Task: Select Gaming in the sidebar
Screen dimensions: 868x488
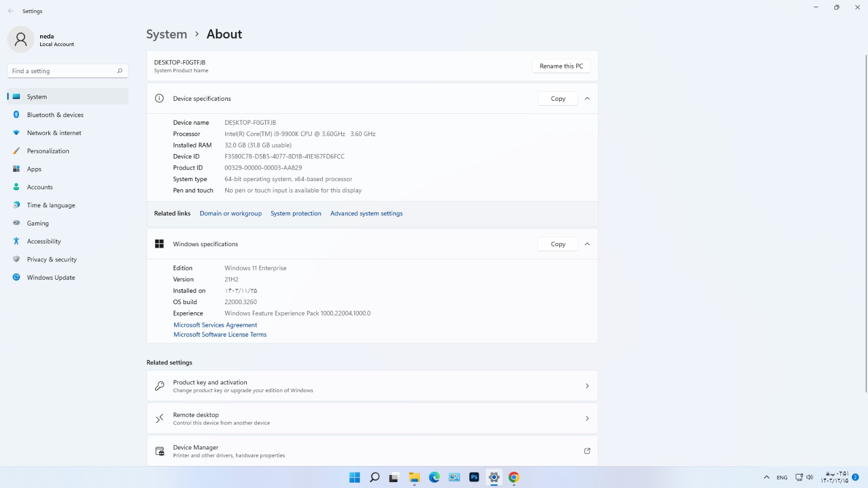Action: [37, 223]
